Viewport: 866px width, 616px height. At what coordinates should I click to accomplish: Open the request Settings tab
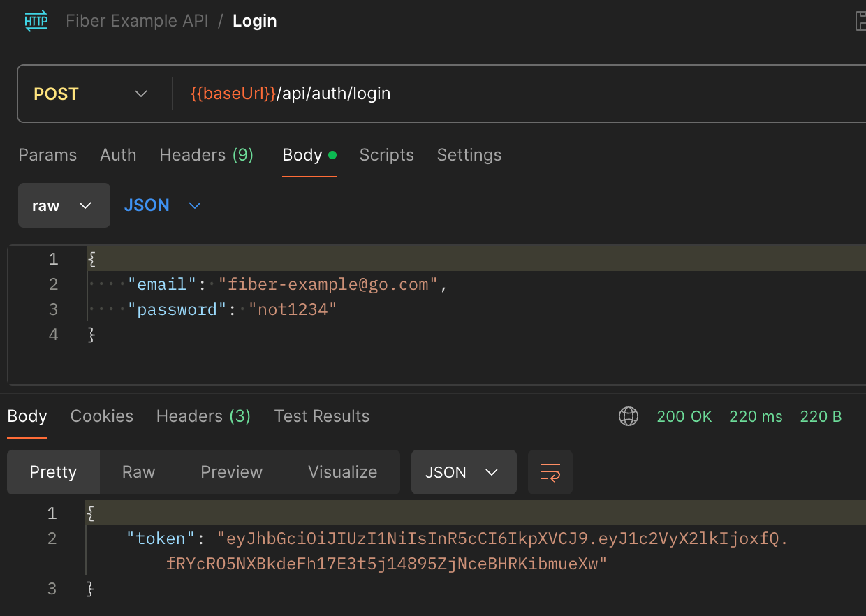(x=469, y=155)
